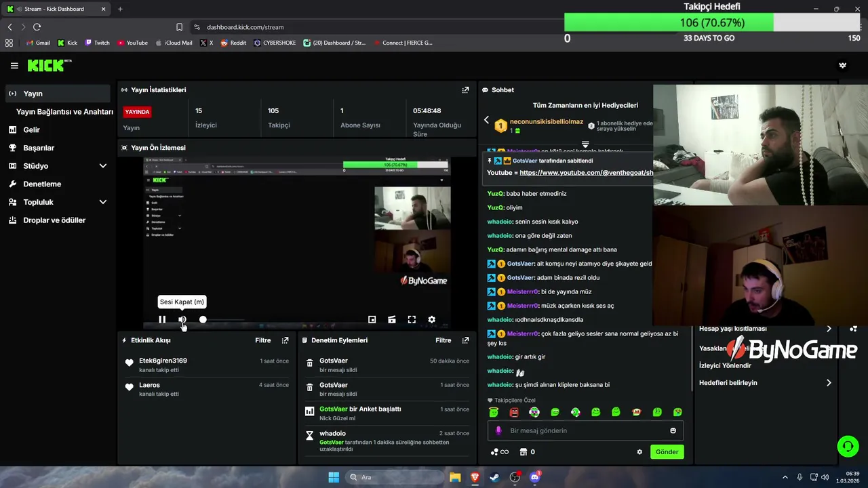Show hidden system tray icons

(x=785, y=477)
